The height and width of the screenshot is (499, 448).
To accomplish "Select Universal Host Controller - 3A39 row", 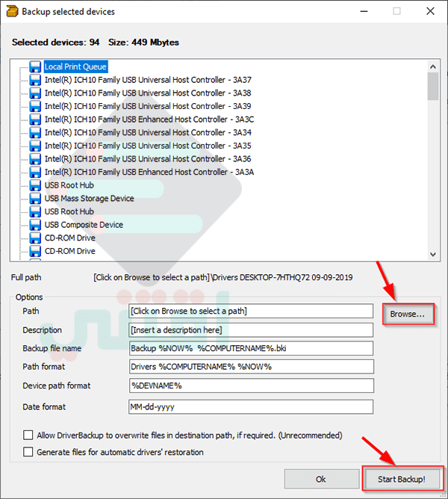I will 148,106.
